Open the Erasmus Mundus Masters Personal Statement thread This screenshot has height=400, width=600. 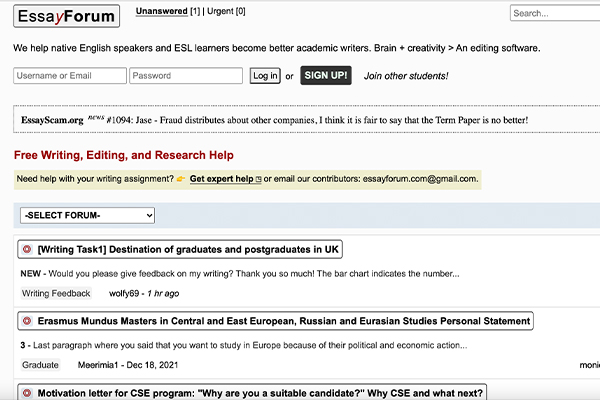click(x=283, y=321)
